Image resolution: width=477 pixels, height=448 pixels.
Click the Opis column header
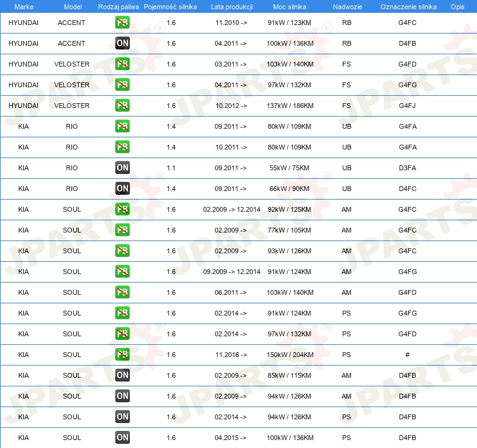tap(457, 7)
